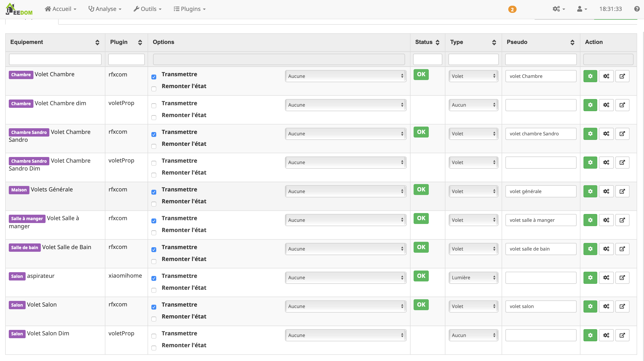Sort table by Status column arrows
The image size is (644, 361).
pos(437,42)
